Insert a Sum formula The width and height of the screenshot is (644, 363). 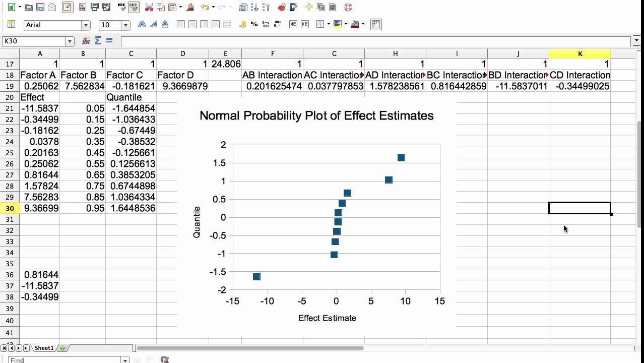98,41
